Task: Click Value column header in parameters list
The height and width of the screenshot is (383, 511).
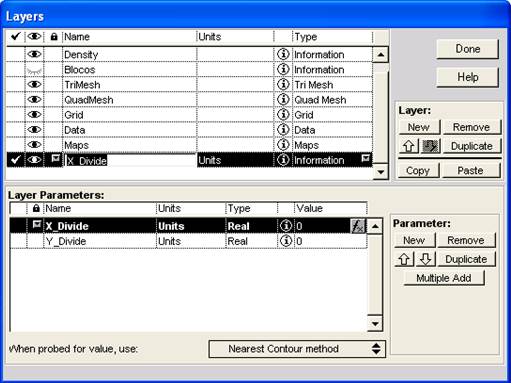Action: tap(330, 208)
